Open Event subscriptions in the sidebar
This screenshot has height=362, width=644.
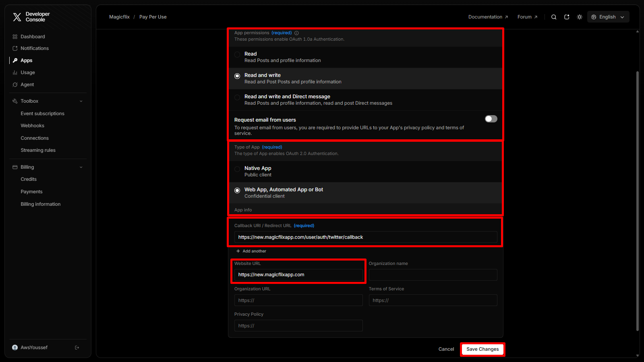click(43, 114)
